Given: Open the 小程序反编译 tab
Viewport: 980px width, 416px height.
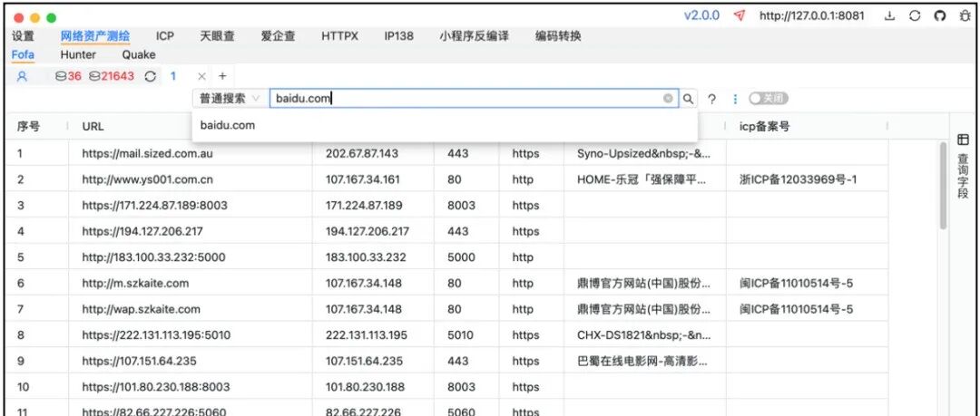Looking at the screenshot, I should coord(475,36).
